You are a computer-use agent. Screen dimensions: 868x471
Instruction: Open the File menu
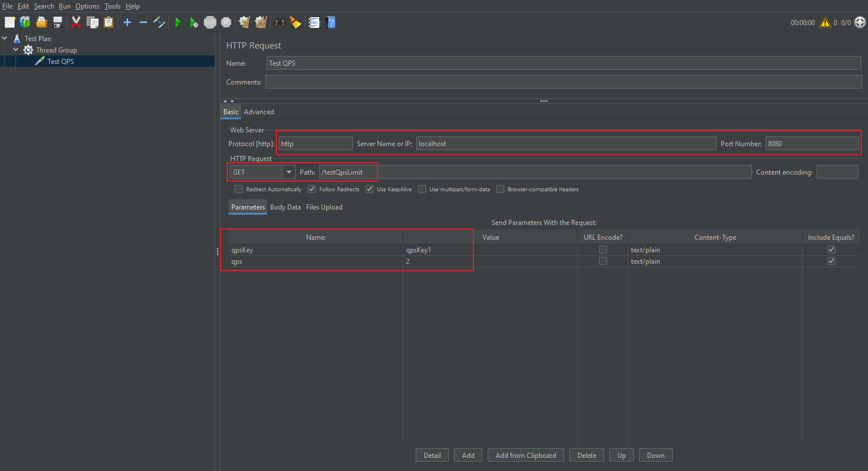(7, 6)
